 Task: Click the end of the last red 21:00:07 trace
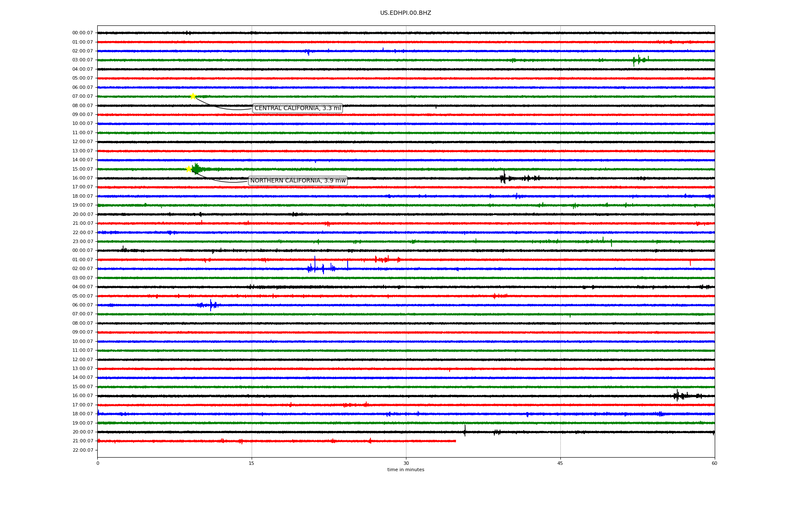pos(455,441)
